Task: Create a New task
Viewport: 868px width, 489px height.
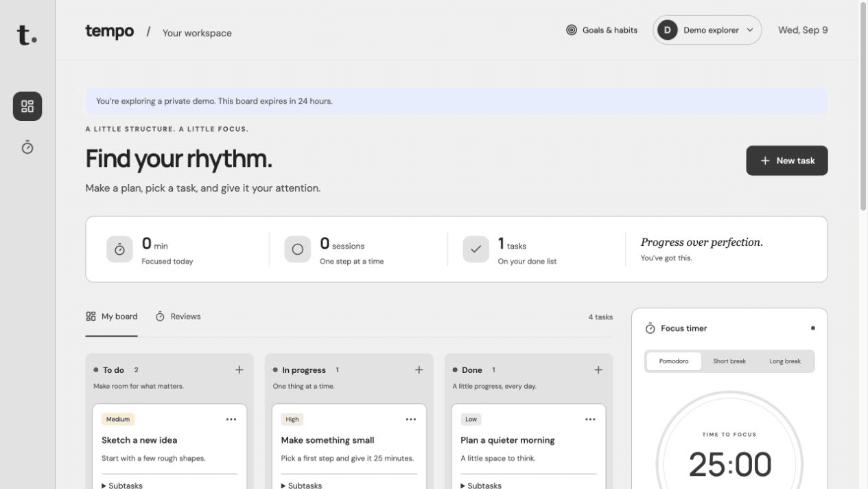Action: coord(787,161)
